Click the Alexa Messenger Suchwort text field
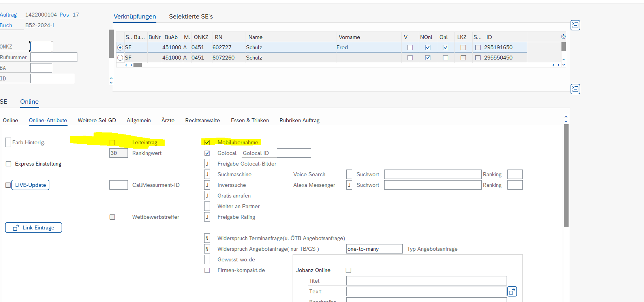This screenshot has height=302, width=644. click(x=433, y=185)
